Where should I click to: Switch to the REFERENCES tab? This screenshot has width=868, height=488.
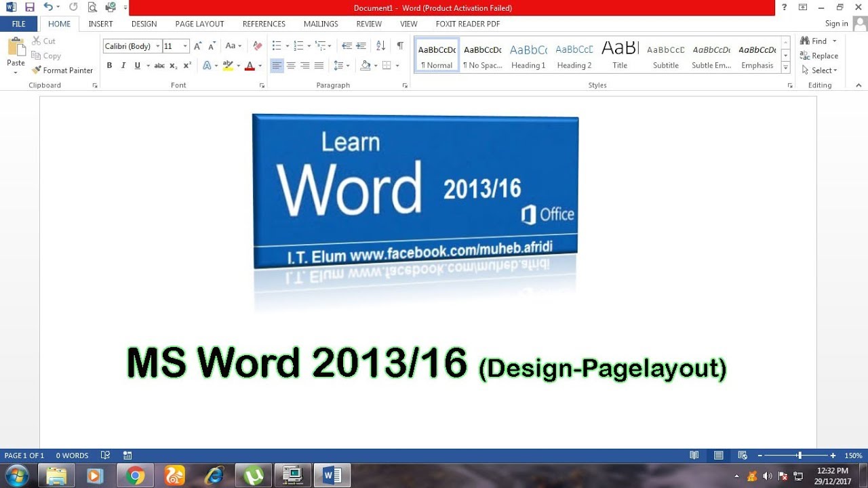point(264,24)
